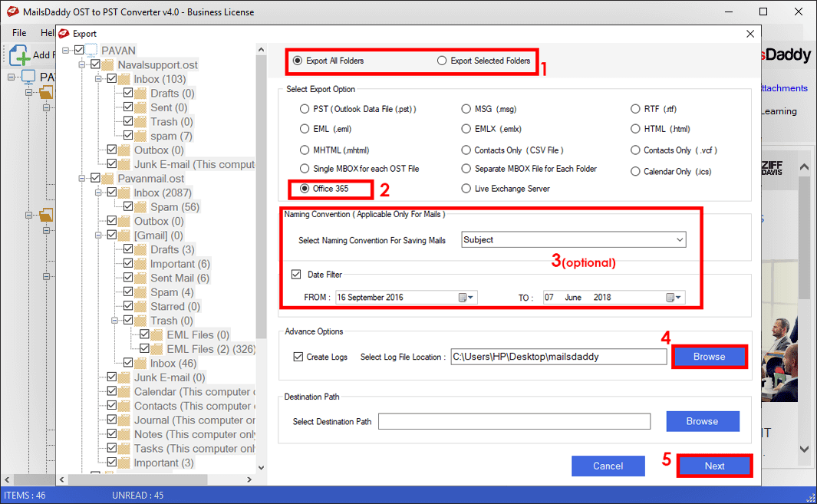817x504 pixels.
Task: Click the Navalsupport.ost folder icon
Action: click(x=108, y=64)
